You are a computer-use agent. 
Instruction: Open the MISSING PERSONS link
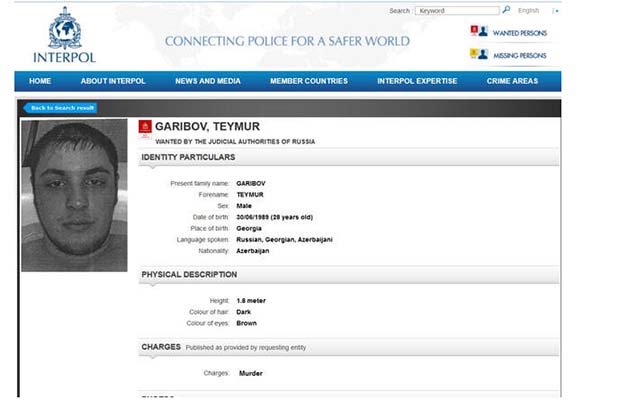pos(520,56)
